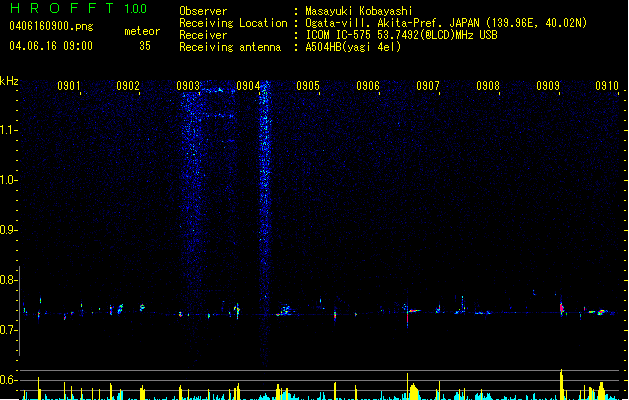Click the 0903 time marker

188,86
